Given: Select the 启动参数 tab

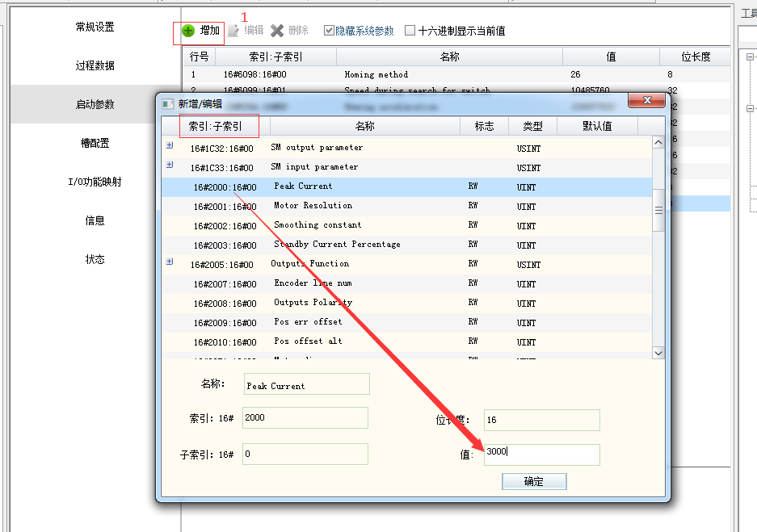Looking at the screenshot, I should click(x=95, y=104).
